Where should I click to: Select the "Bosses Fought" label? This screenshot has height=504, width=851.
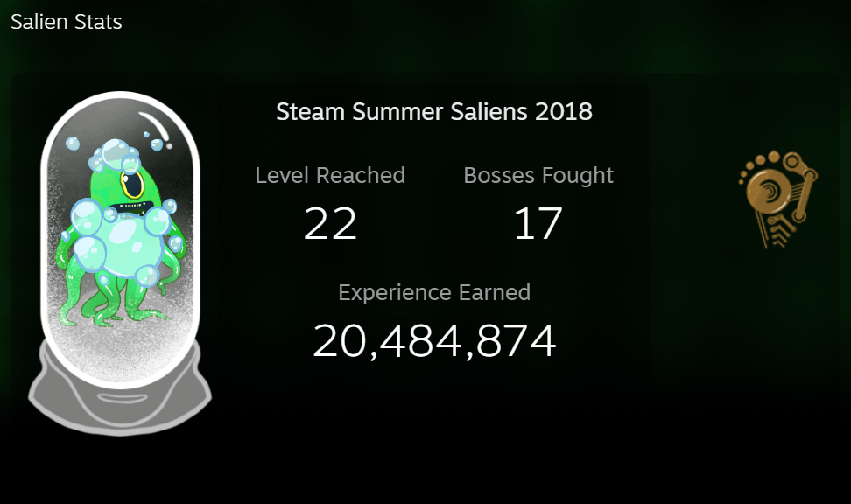pos(538,175)
